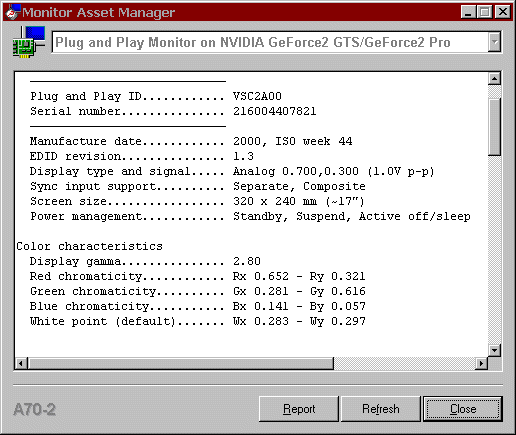Click the 'Serial number' label
Screen dimensions: 516x435
75,111
